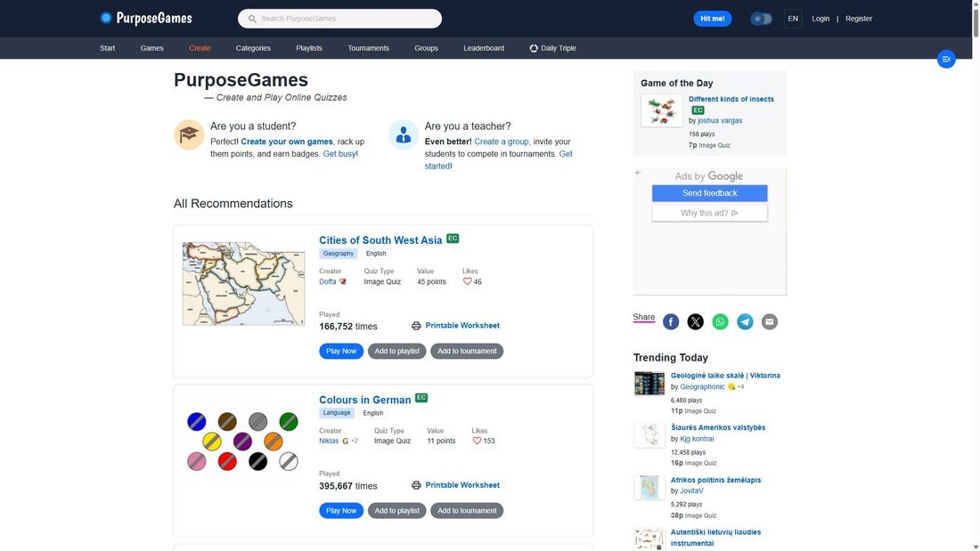
Task: Open the Groups menu item
Action: tap(426, 48)
